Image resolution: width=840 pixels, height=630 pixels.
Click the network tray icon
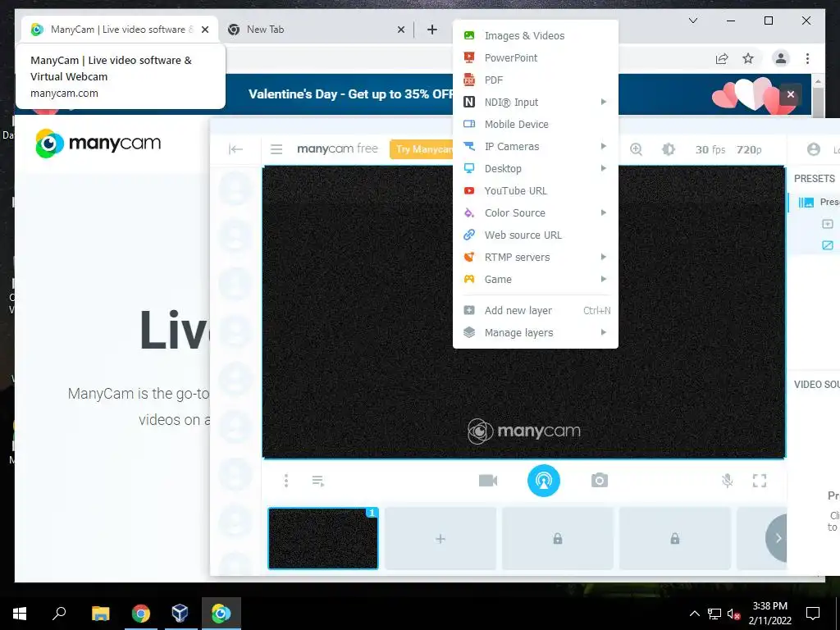tap(714, 614)
